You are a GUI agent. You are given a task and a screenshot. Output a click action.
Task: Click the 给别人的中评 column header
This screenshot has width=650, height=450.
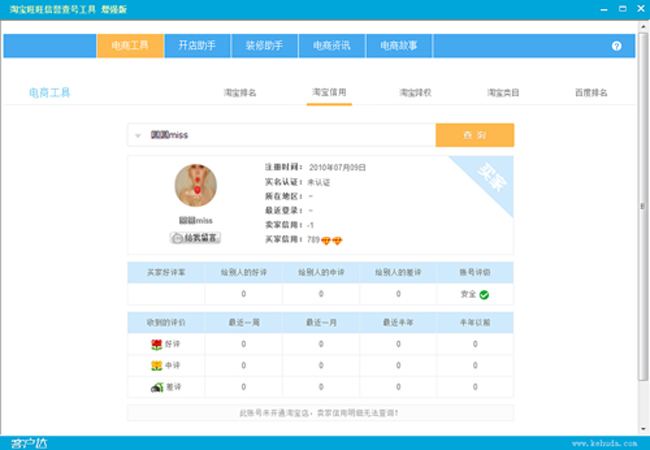coord(321,272)
